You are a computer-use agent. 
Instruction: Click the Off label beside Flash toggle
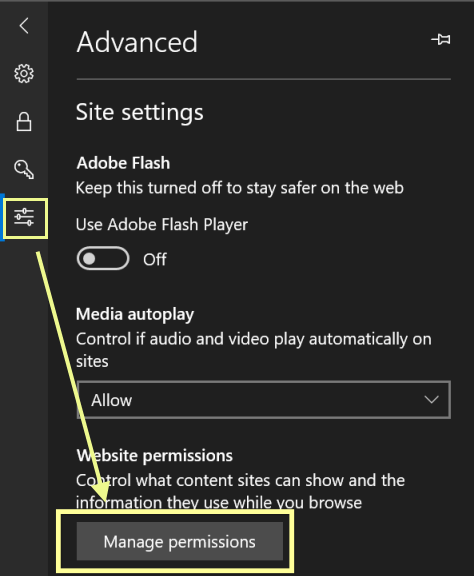155,259
